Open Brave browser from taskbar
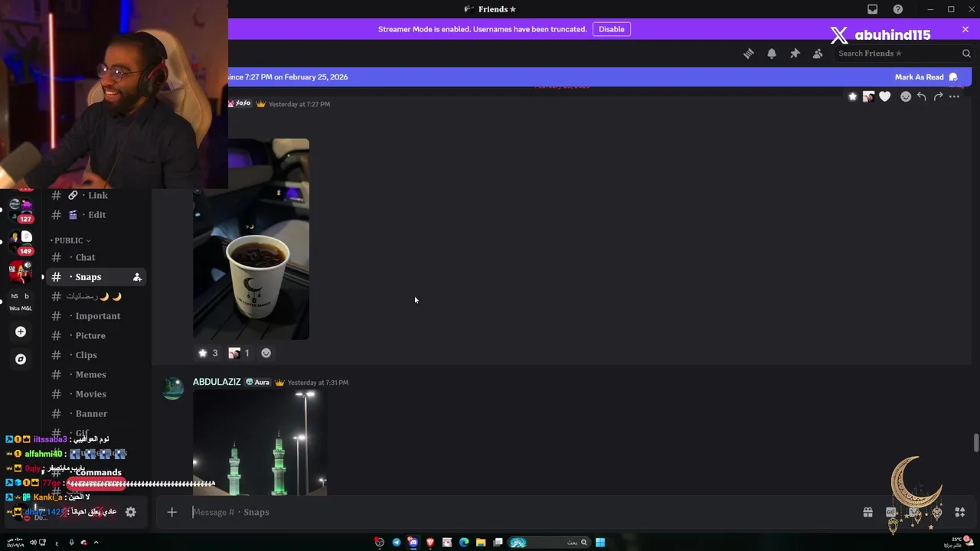980x551 pixels. [430, 543]
